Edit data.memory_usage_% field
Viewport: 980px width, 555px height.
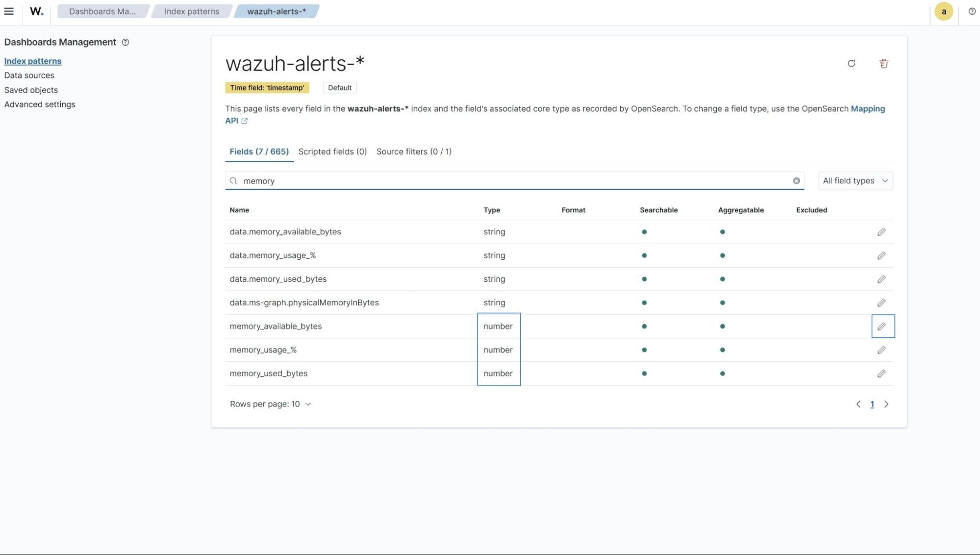(x=881, y=255)
